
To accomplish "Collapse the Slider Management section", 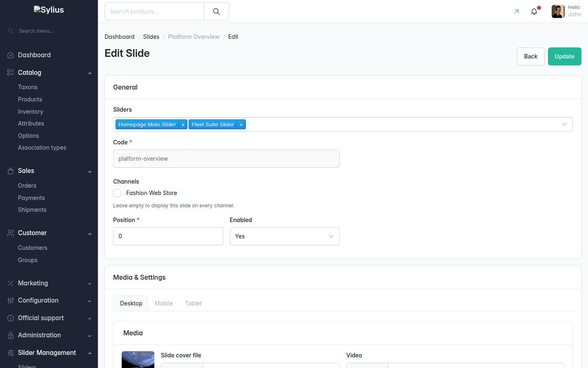I will coord(90,353).
